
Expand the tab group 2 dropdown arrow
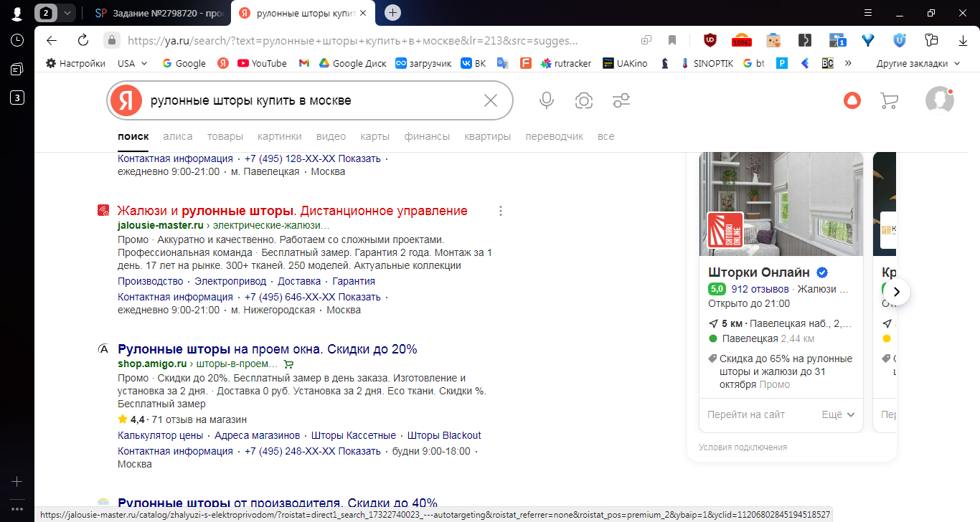[x=67, y=13]
